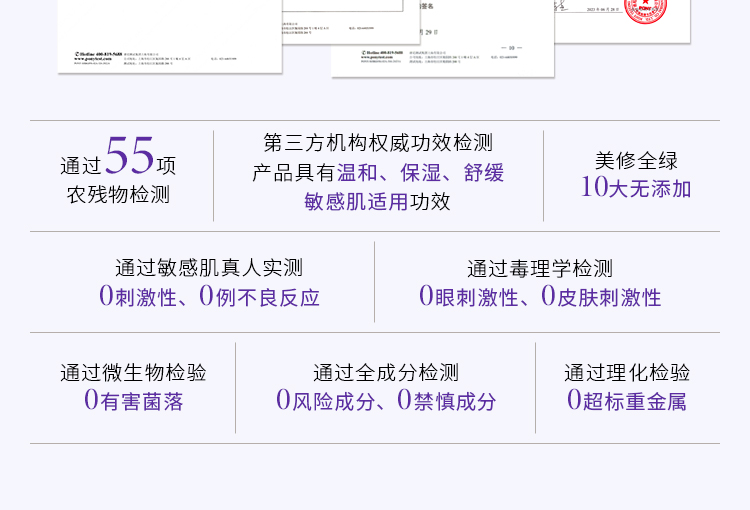The image size is (750, 510).
Task: Click the red official seal stamp
Action: (645, 10)
